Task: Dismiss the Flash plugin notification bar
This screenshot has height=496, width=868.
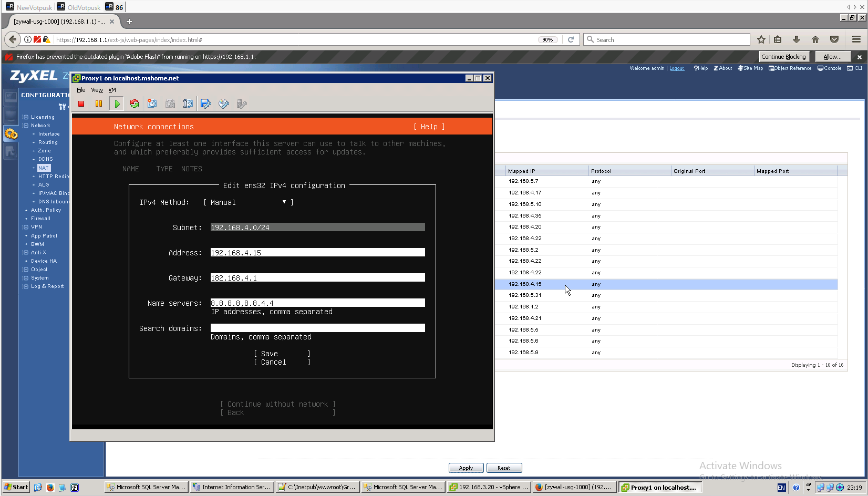Action: pyautogui.click(x=860, y=57)
